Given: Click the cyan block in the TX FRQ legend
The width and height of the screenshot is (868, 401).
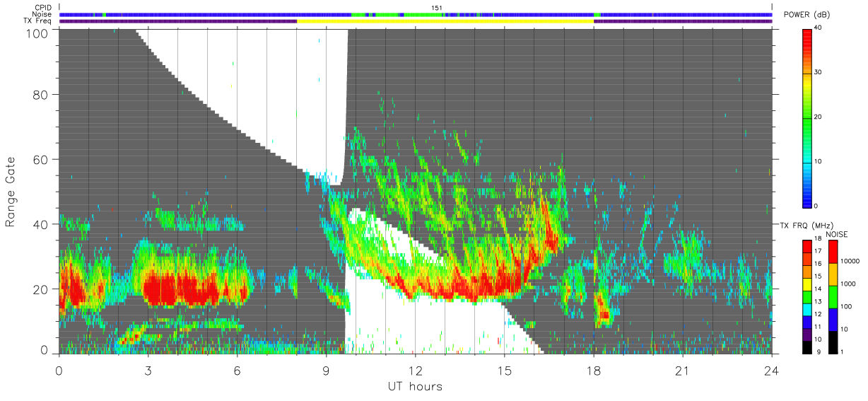Looking at the screenshot, I should tap(807, 309).
